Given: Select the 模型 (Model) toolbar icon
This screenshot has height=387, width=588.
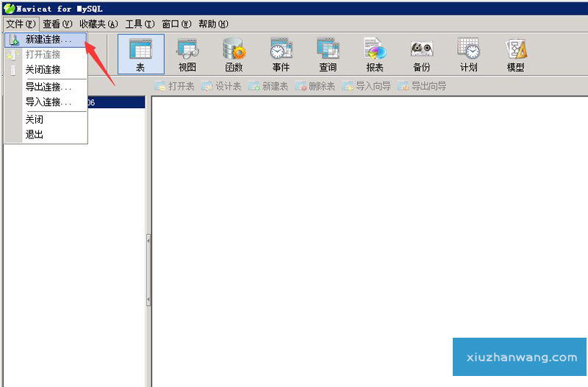Looking at the screenshot, I should click(x=515, y=54).
